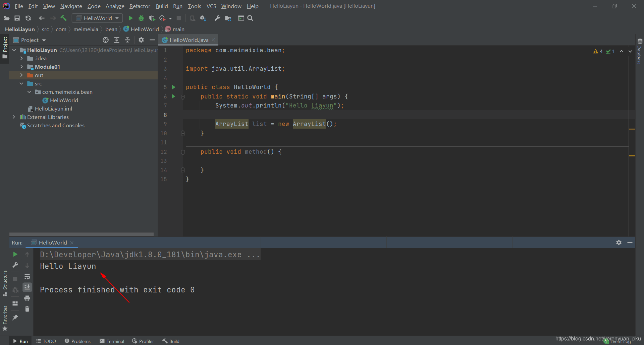Clear console with trash icon
The width and height of the screenshot is (644, 345).
pyautogui.click(x=27, y=309)
